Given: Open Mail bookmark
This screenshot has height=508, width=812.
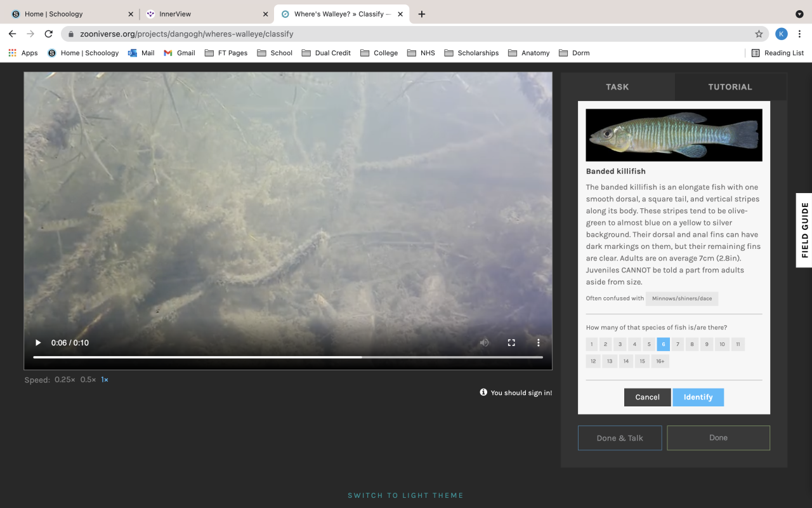Looking at the screenshot, I should coord(141,53).
